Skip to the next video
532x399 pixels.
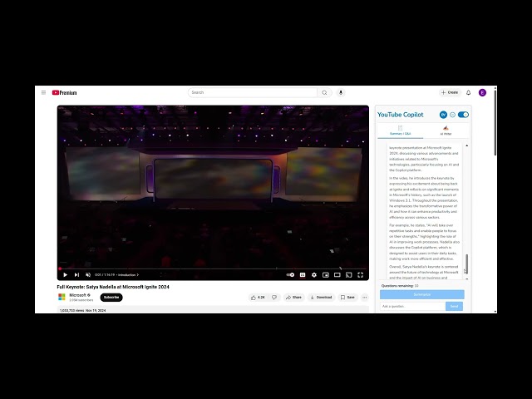click(x=76, y=275)
